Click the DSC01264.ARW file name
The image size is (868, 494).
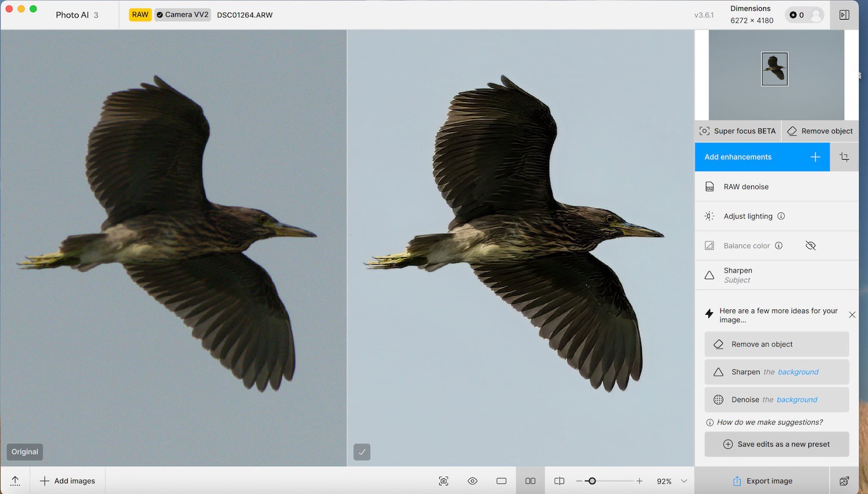tap(245, 15)
